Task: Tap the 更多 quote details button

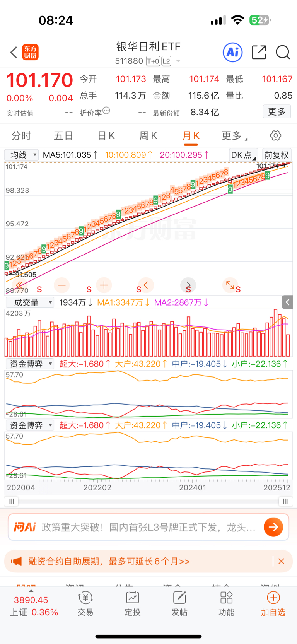Action: [277, 111]
